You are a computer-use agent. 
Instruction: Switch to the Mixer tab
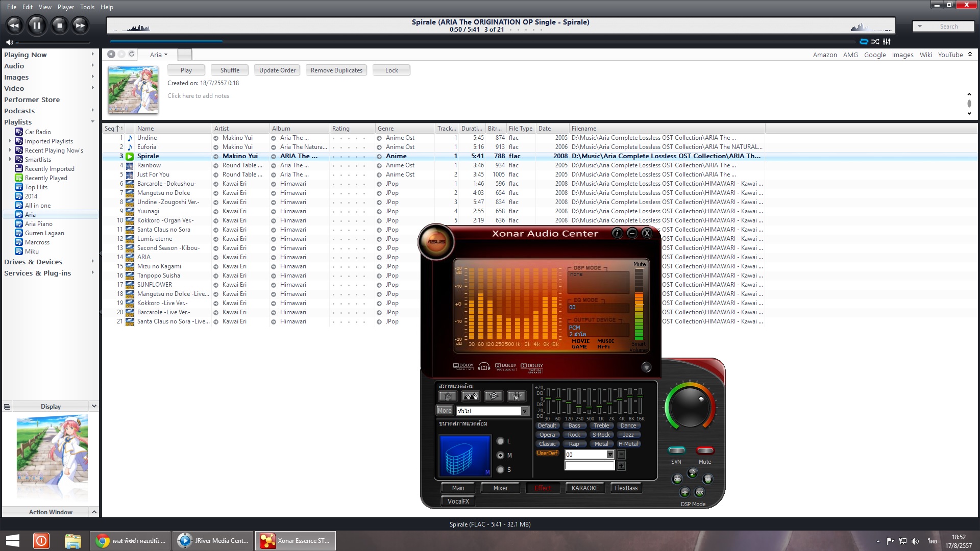(x=500, y=488)
